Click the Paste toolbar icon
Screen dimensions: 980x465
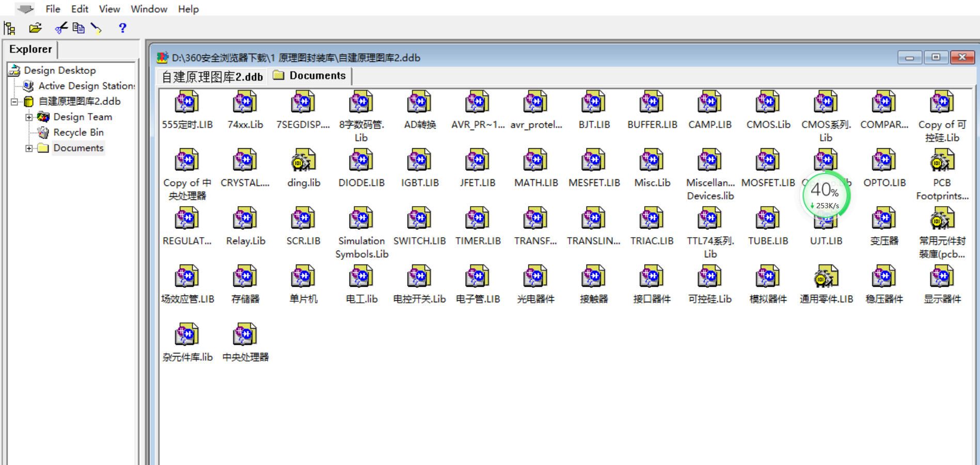click(x=96, y=28)
